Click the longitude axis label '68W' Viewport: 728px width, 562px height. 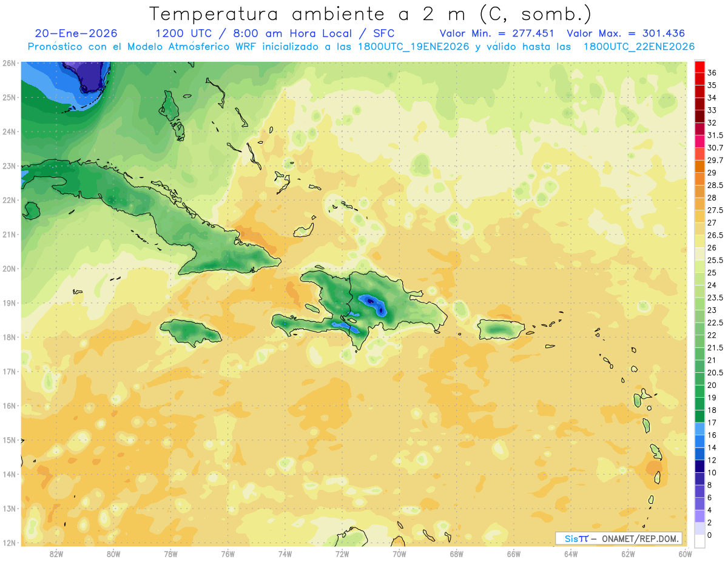pos(456,554)
